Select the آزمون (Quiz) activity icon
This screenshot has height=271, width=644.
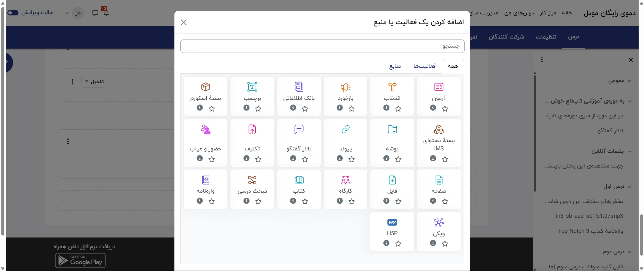pyautogui.click(x=439, y=87)
